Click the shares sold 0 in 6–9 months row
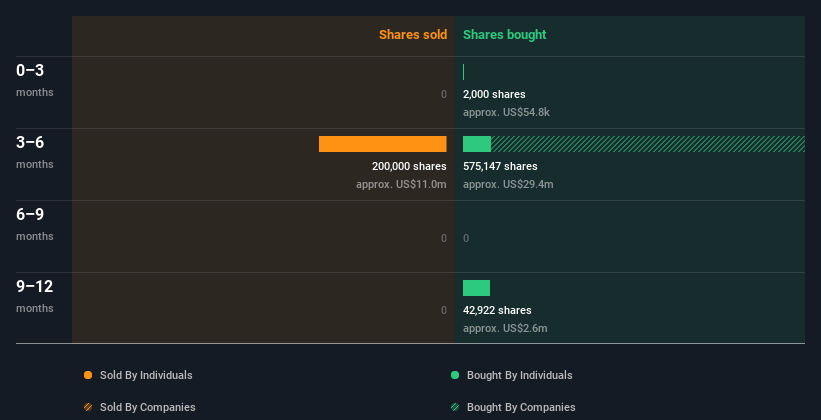The height and width of the screenshot is (420, 821). 444,238
